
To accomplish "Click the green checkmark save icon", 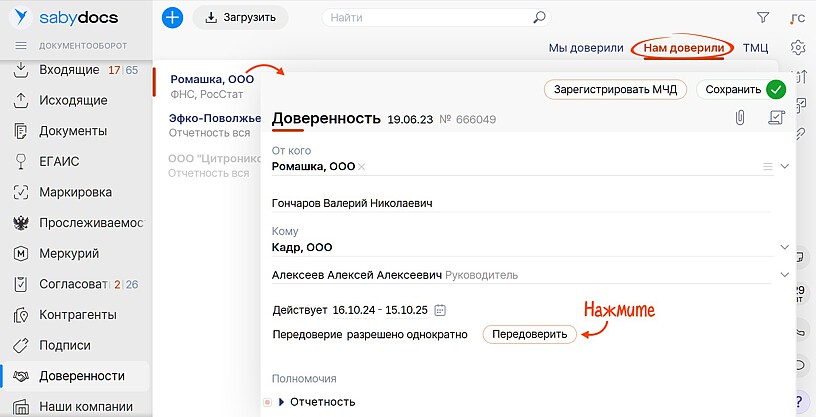I will (x=776, y=89).
